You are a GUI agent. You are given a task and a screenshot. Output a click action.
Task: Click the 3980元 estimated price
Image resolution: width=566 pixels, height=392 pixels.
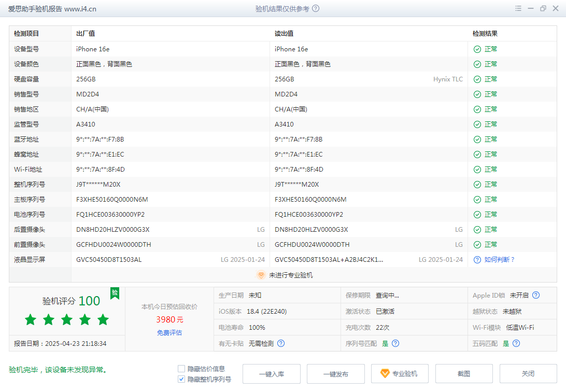pos(169,319)
